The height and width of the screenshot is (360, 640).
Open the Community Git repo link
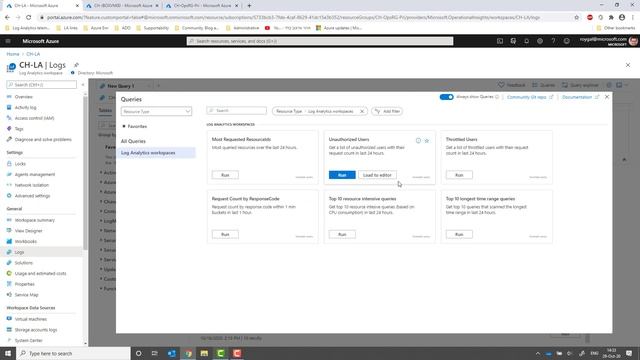(530, 97)
